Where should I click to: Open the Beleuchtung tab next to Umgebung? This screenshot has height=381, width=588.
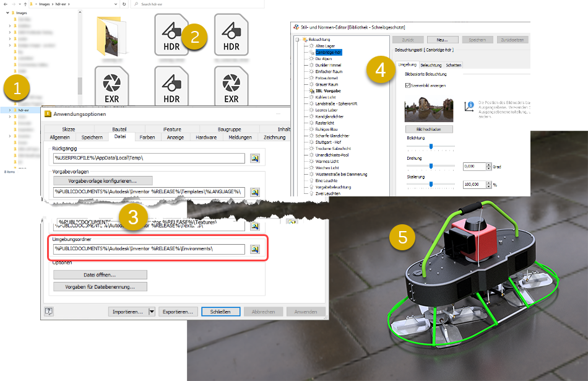(431, 65)
